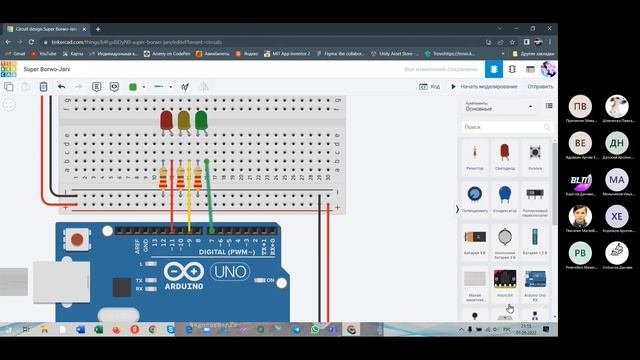The image size is (640, 360).
Task: Open the wire type dropdown arrow
Action: pos(171,87)
